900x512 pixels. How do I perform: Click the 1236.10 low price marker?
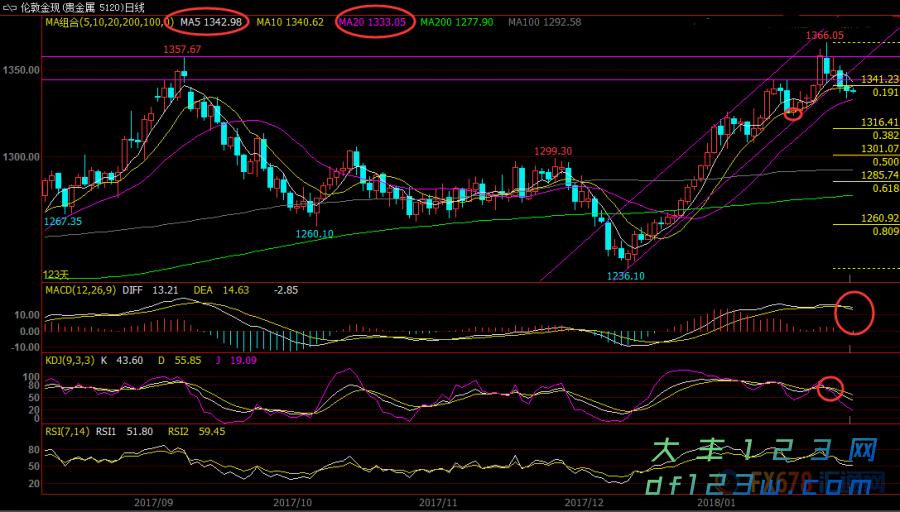(x=624, y=276)
